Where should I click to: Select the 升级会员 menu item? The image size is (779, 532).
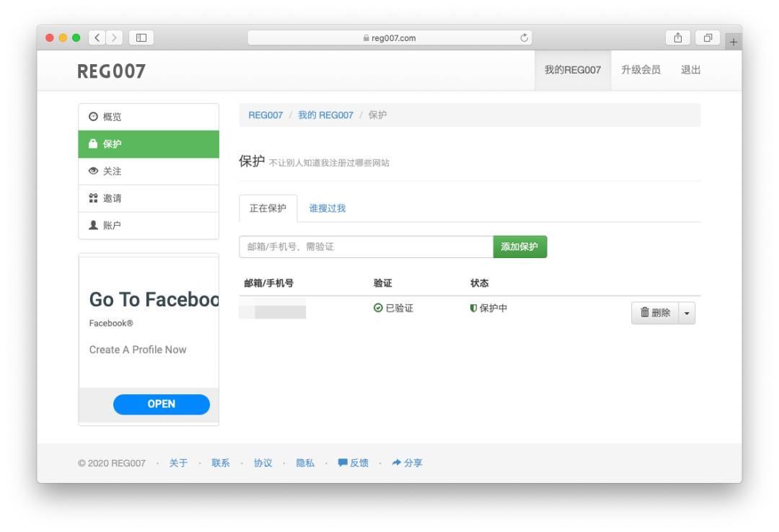point(641,70)
